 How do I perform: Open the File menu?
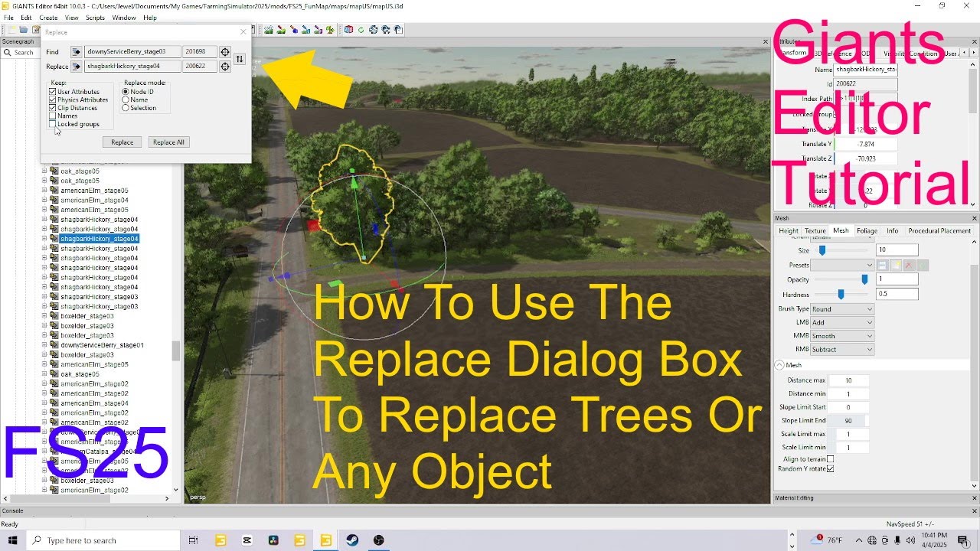click(8, 18)
